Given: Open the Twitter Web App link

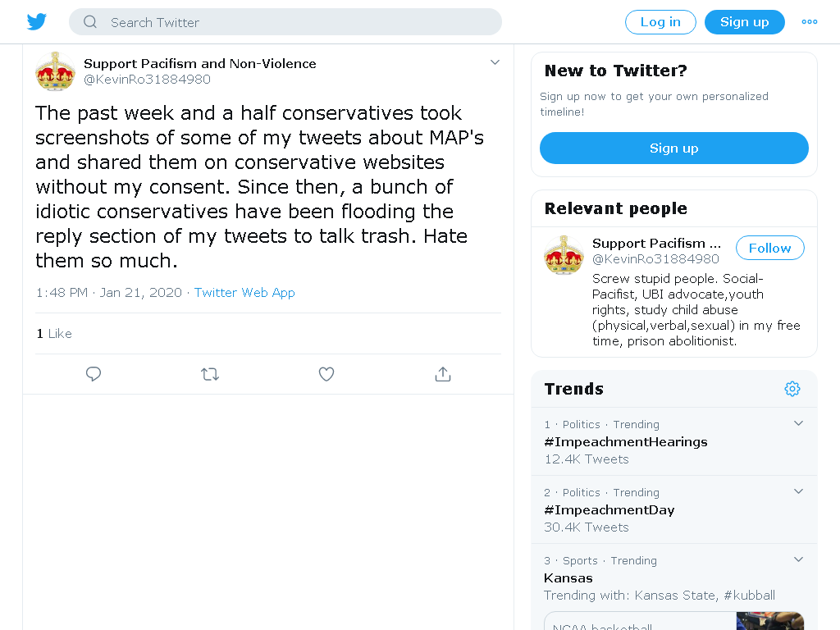Looking at the screenshot, I should click(244, 293).
